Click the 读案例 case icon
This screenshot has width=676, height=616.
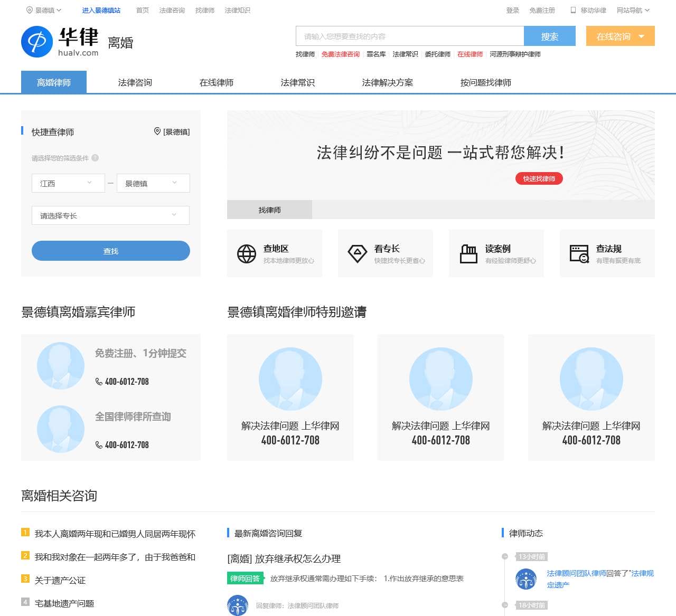468,254
